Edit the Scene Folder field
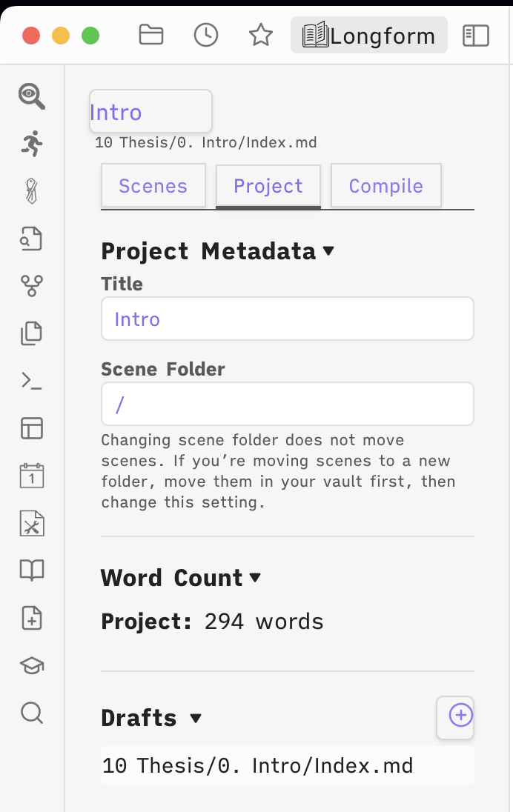 click(x=288, y=404)
